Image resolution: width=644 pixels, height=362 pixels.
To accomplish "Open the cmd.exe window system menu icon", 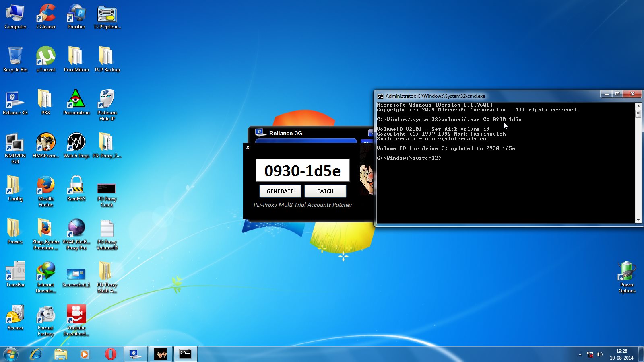I will click(x=380, y=96).
